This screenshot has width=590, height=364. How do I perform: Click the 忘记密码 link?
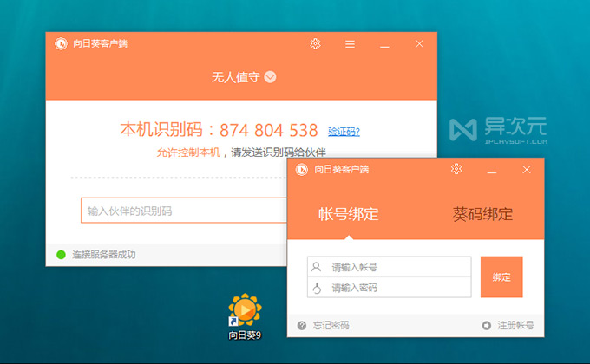pyautogui.click(x=331, y=325)
